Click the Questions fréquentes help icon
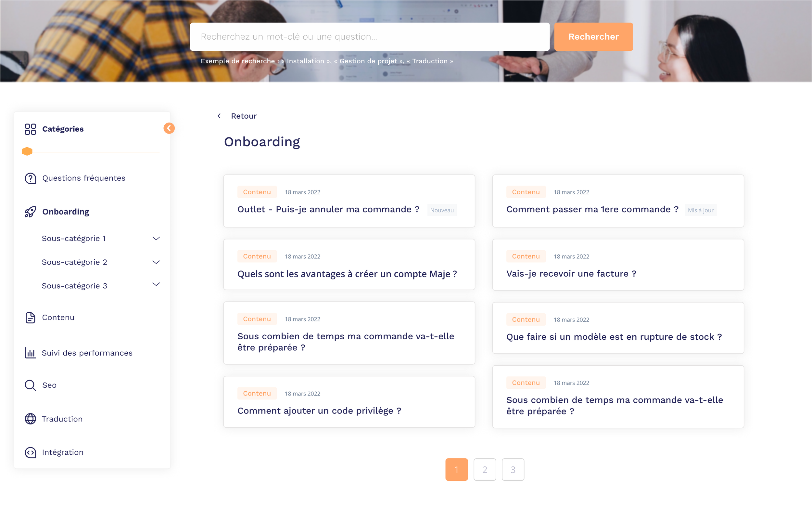The width and height of the screenshot is (812, 508). tap(30, 178)
